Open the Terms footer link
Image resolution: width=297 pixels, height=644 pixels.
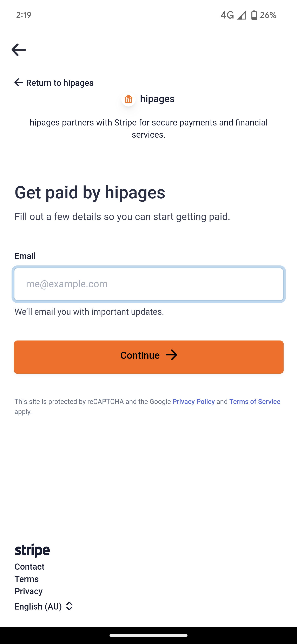(x=27, y=579)
